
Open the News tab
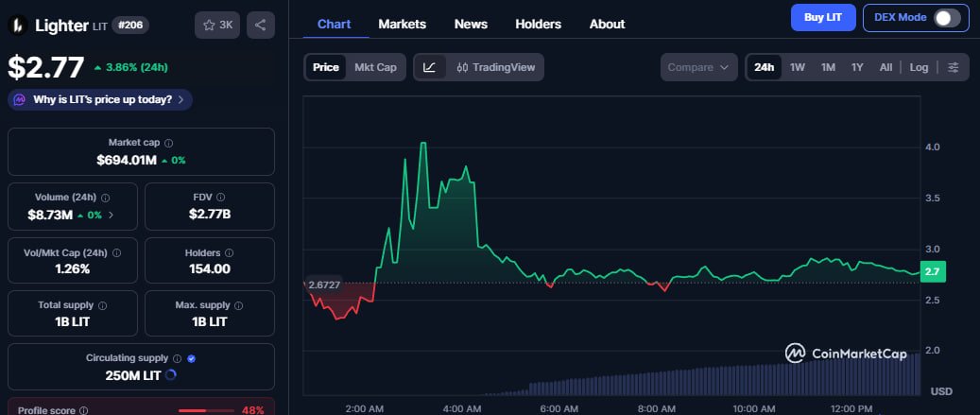pyautogui.click(x=471, y=25)
